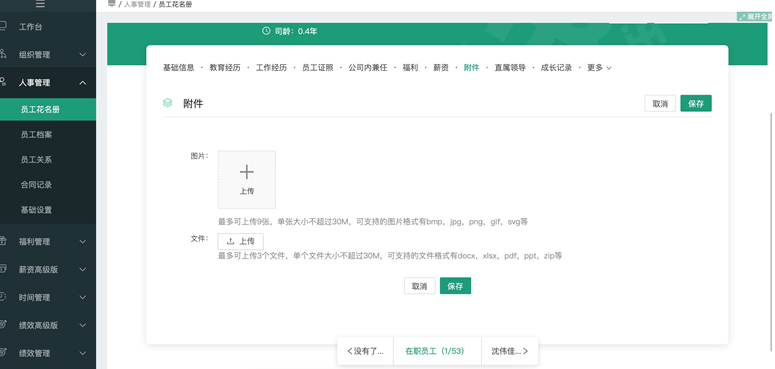Viewport: 775px width, 369px height.
Task: Click the 展开全屏 fullscreen icon
Action: [x=742, y=17]
